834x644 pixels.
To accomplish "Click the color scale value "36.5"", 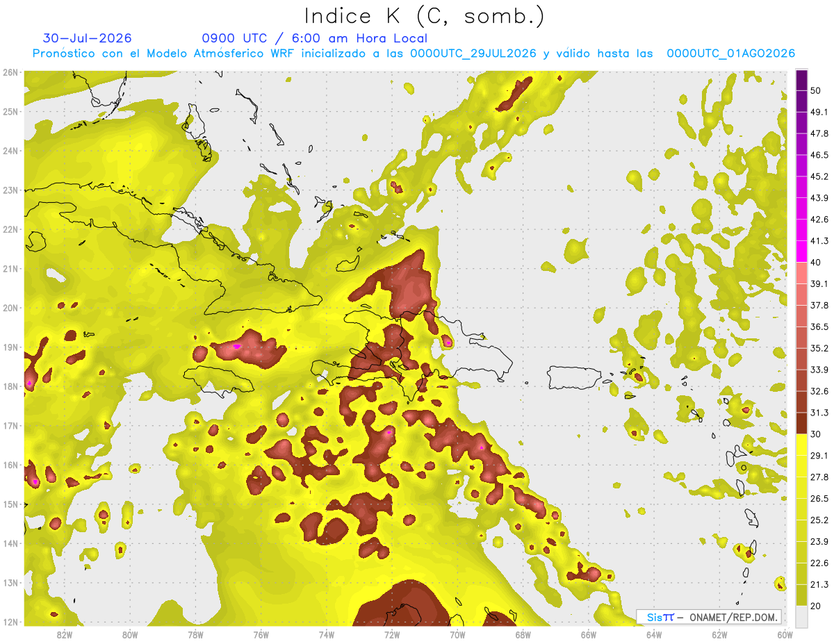I will click(x=819, y=327).
